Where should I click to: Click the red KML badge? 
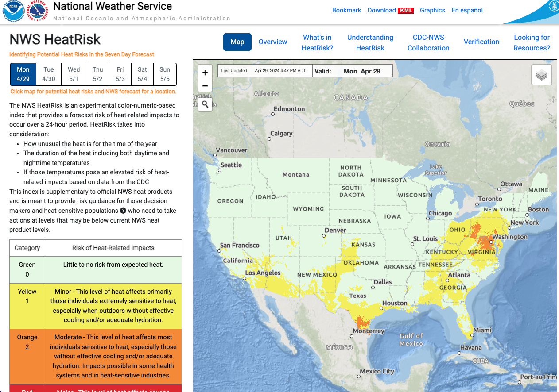pos(405,10)
